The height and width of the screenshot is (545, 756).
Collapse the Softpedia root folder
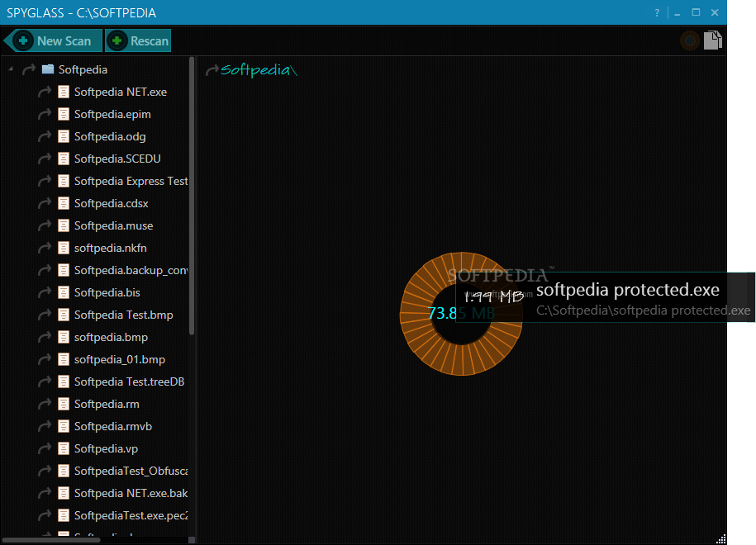click(11, 69)
